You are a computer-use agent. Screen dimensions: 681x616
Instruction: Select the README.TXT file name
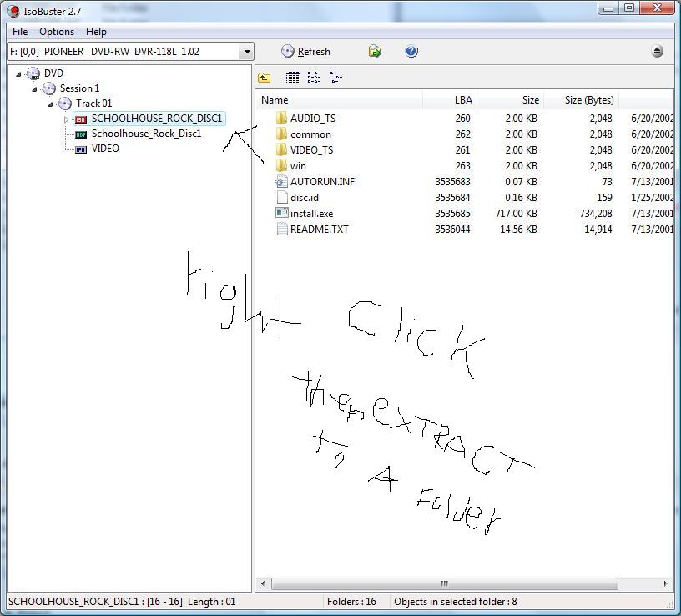tap(319, 230)
